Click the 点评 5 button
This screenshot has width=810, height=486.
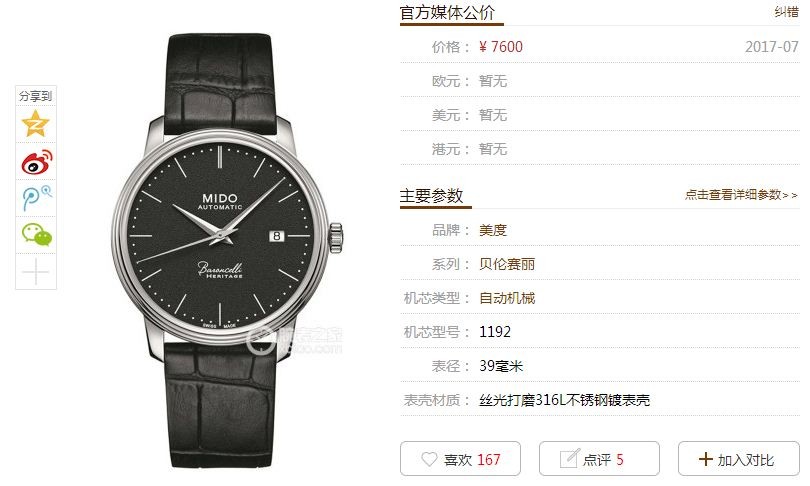pos(599,459)
